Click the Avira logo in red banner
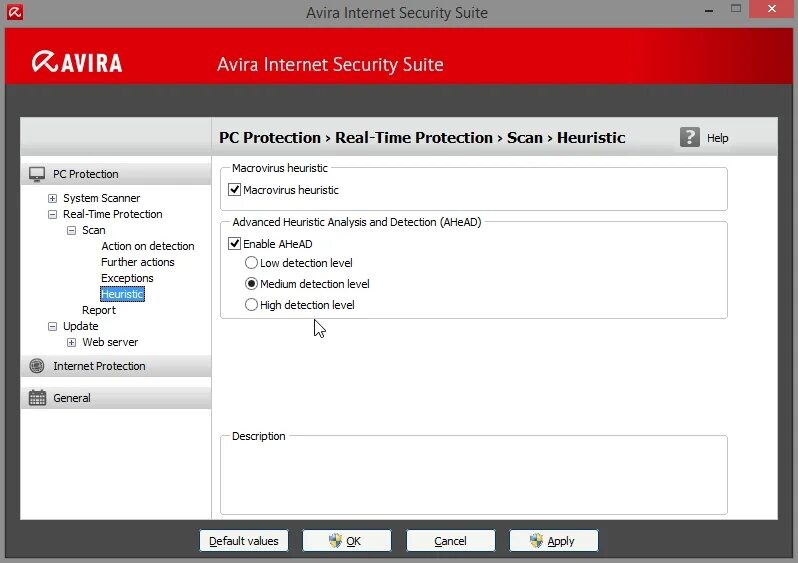 76,62
